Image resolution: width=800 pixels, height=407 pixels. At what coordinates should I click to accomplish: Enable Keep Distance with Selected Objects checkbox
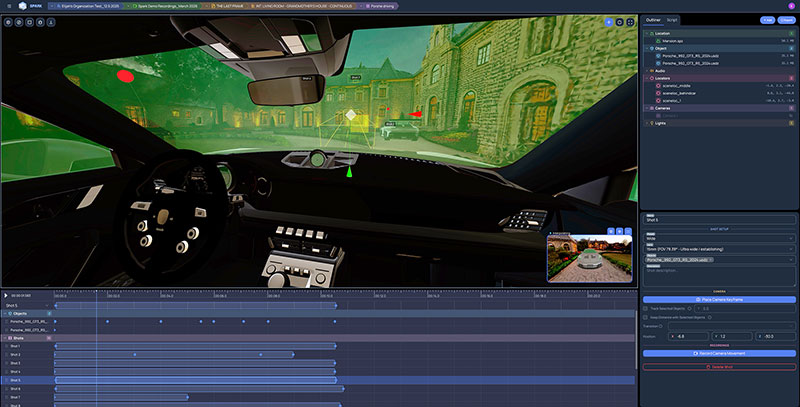[645, 317]
